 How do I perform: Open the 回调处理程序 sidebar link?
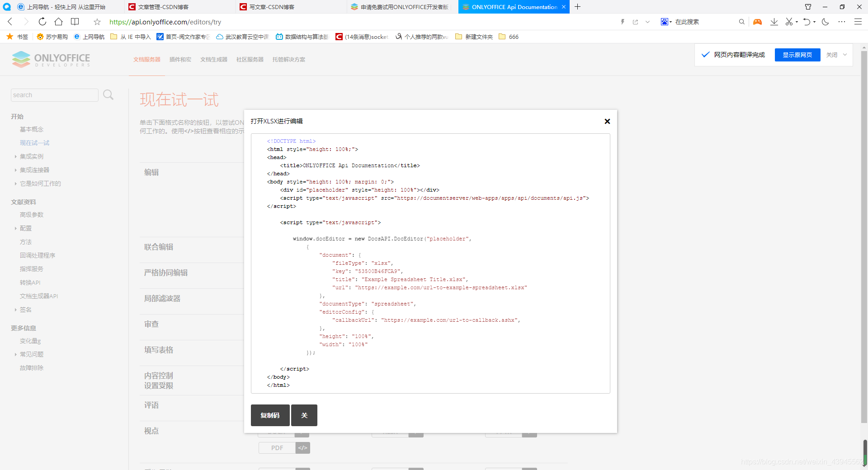tap(38, 255)
